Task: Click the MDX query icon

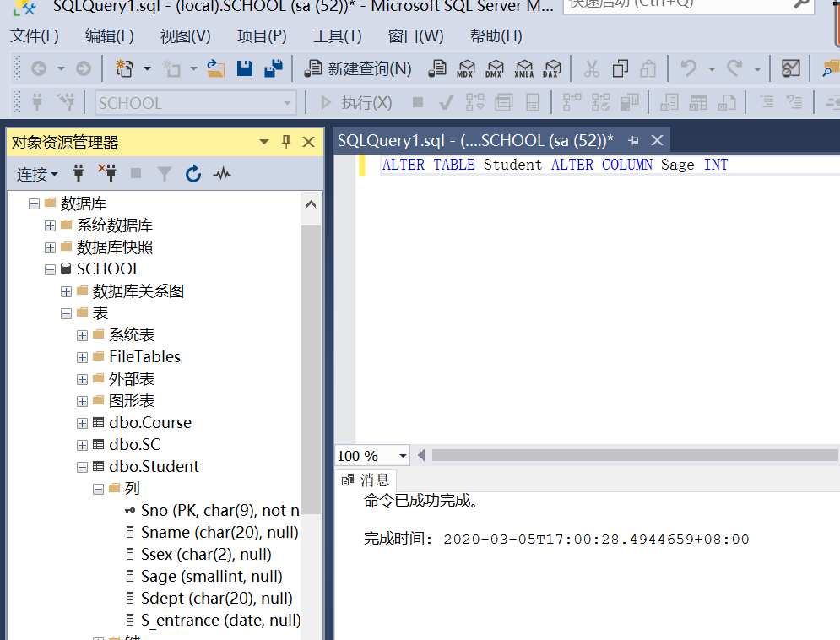Action: 465,68
